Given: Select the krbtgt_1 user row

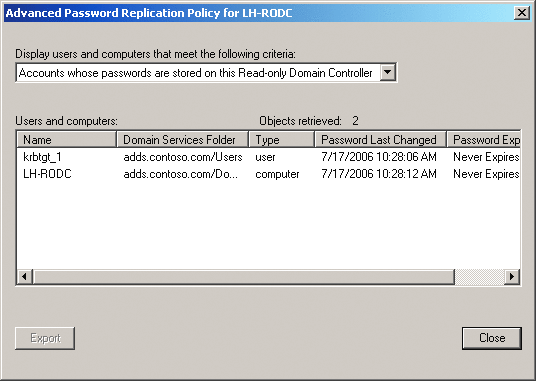Looking at the screenshot, I should coord(268,157).
